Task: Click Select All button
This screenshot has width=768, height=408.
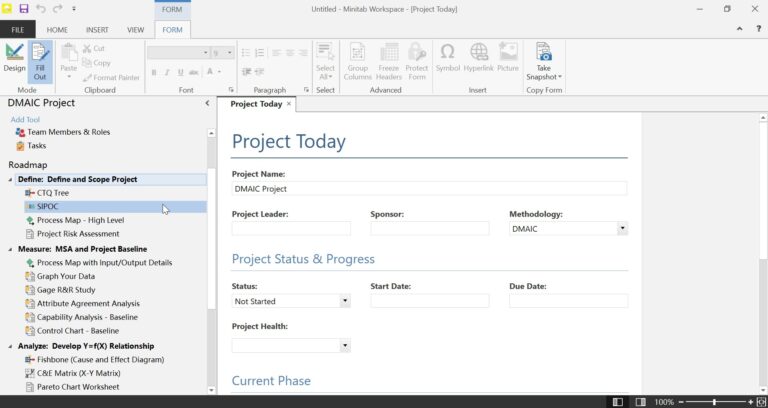Action: (325, 62)
